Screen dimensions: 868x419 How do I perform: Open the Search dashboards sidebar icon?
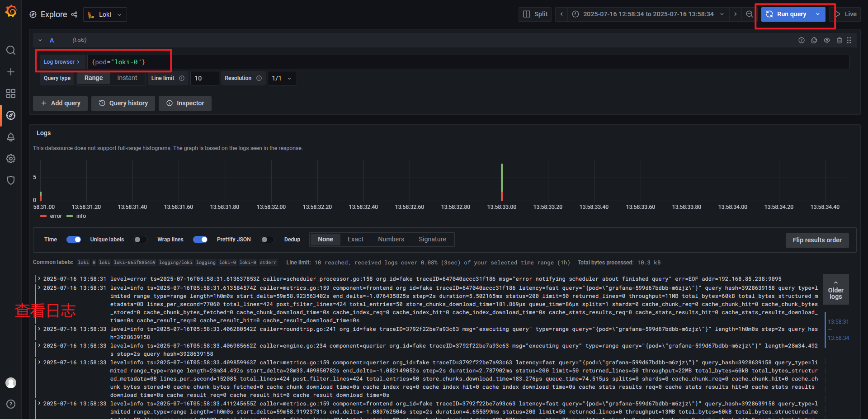[x=11, y=50]
